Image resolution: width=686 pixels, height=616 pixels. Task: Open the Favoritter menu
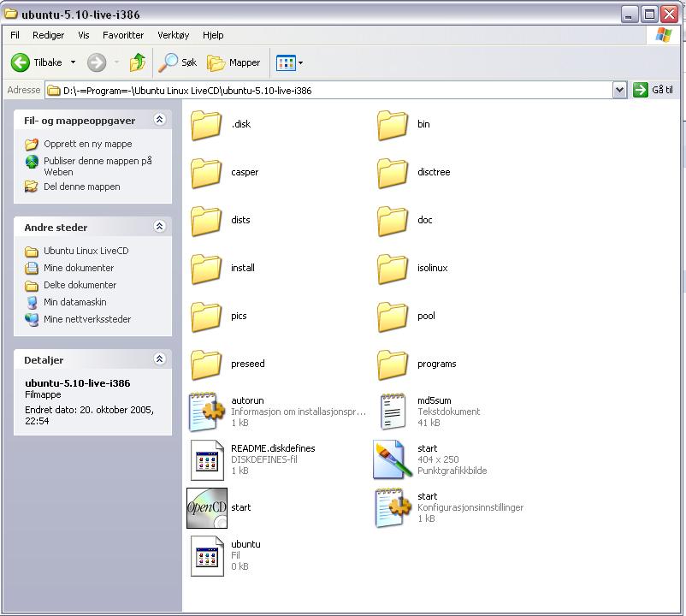coord(123,35)
